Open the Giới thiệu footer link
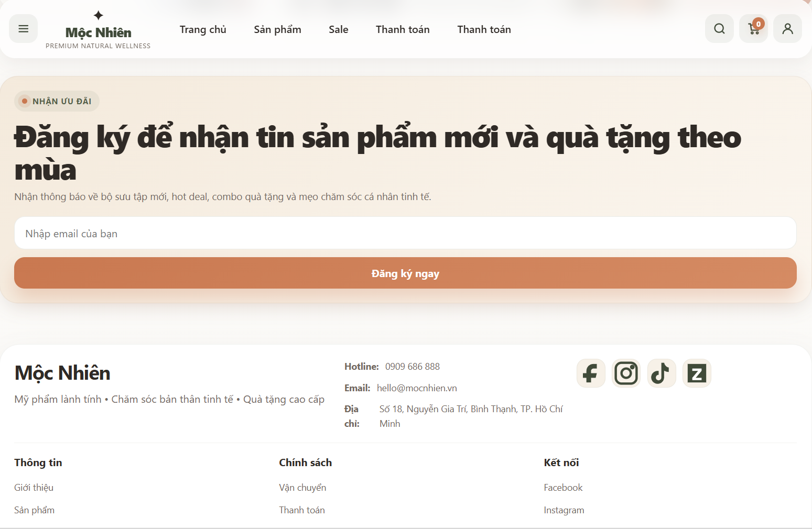The width and height of the screenshot is (812, 529). click(x=33, y=487)
